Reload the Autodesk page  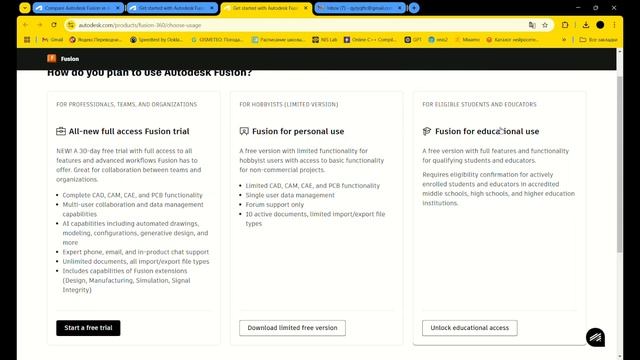pyautogui.click(x=54, y=25)
